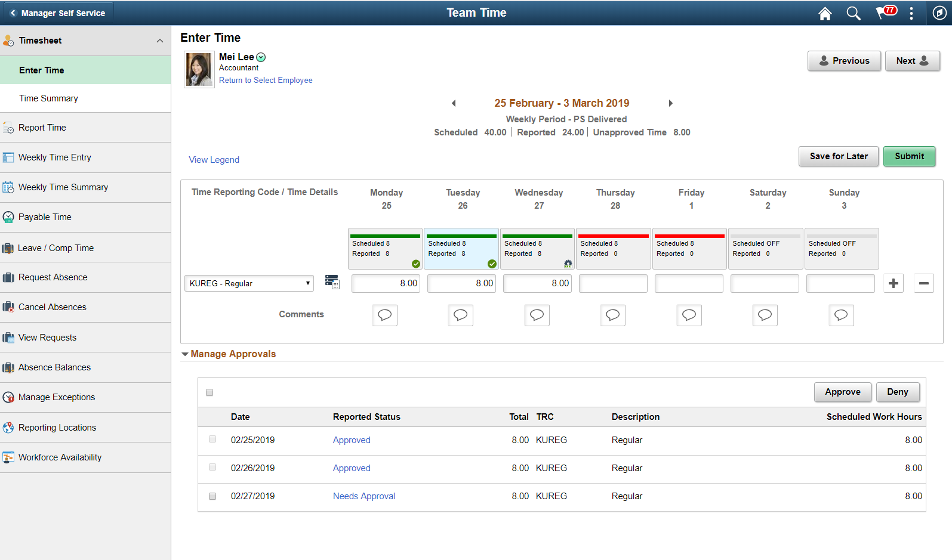Open Time Summary in the sidebar

point(85,98)
